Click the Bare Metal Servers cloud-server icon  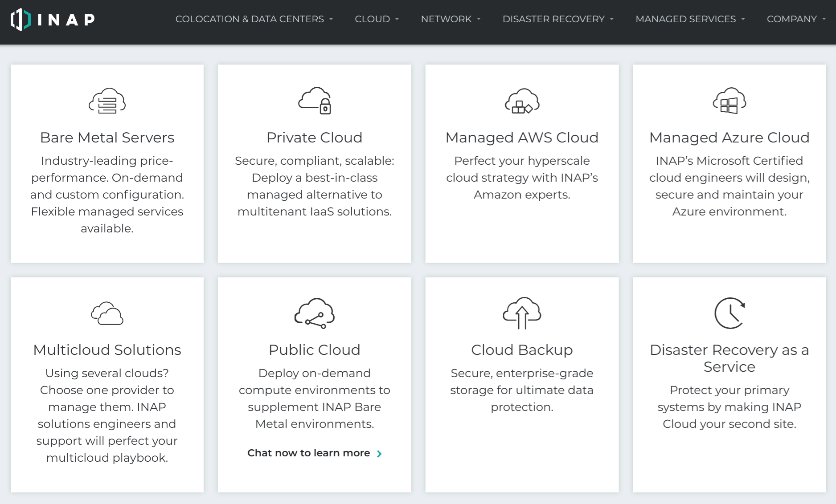107,101
